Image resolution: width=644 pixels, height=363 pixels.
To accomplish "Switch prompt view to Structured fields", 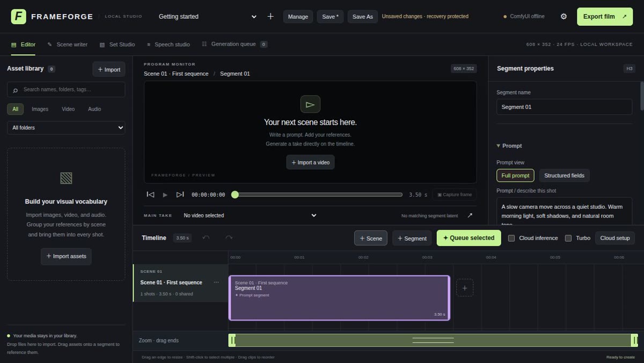I will (x=564, y=176).
